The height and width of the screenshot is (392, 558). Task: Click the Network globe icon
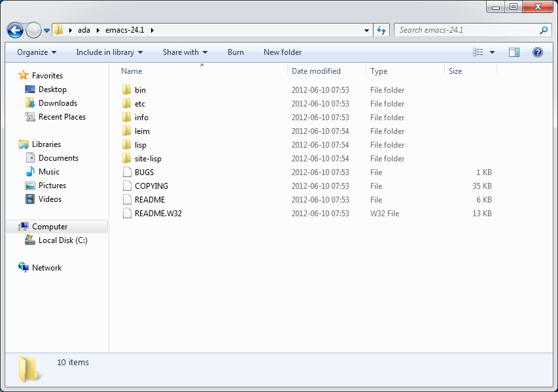24,267
